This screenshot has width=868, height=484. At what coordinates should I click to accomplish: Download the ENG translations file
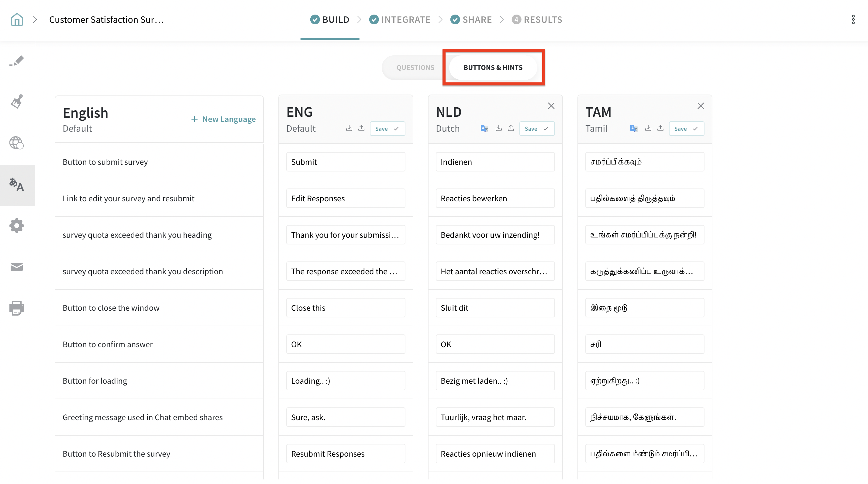[349, 128]
